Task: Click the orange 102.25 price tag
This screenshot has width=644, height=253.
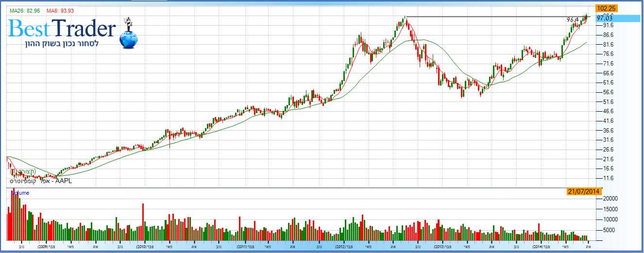Action: (606, 8)
